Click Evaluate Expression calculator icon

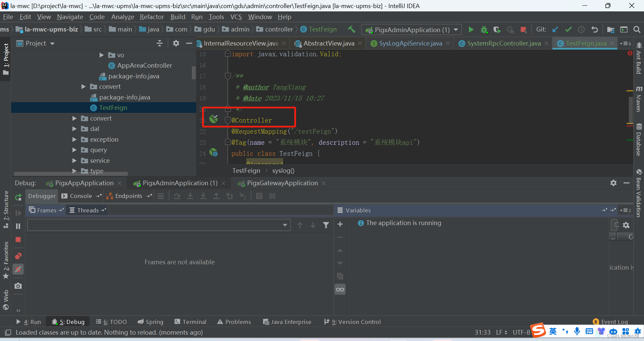[259, 196]
